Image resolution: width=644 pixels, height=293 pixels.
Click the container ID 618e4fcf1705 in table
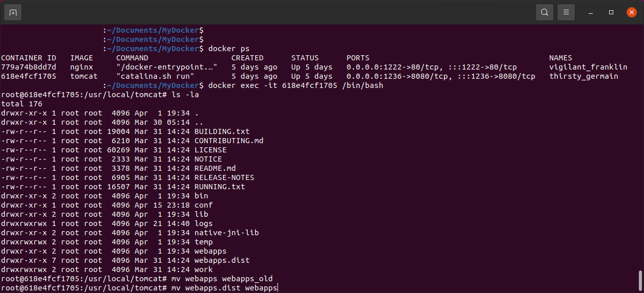tap(29, 76)
